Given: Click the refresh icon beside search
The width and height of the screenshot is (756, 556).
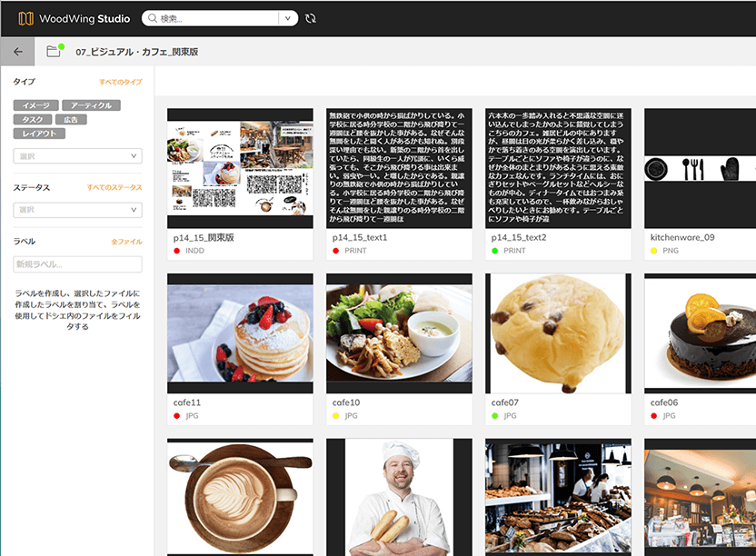Looking at the screenshot, I should (x=311, y=18).
